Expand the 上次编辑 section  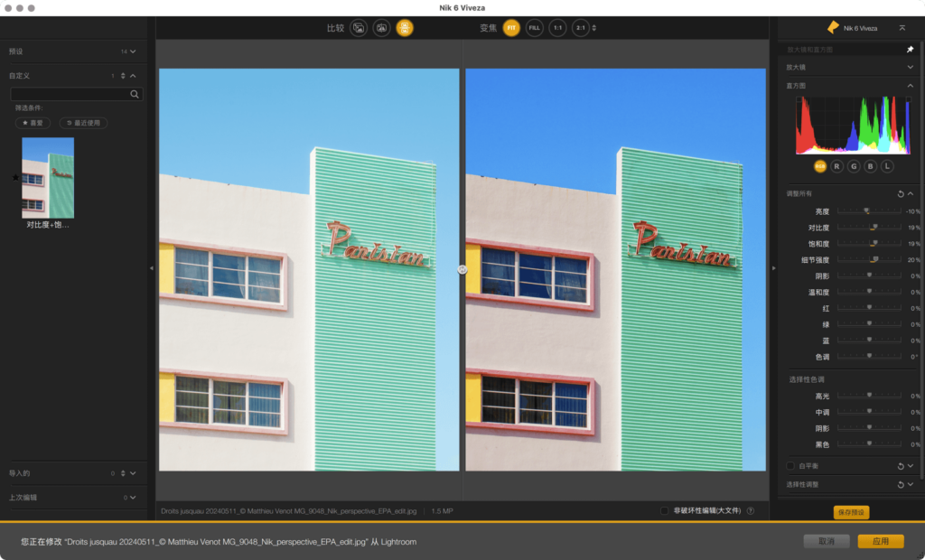[x=133, y=498]
